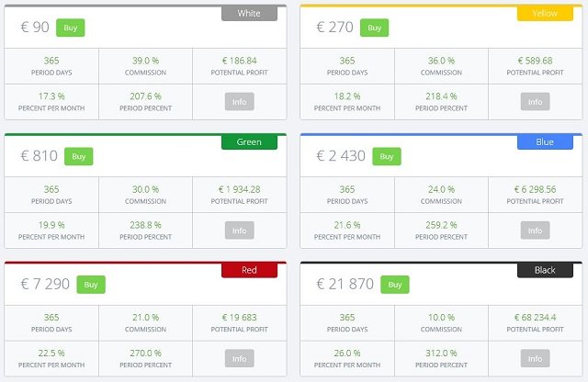Select the Red label tag
The width and height of the screenshot is (588, 382).
click(249, 270)
